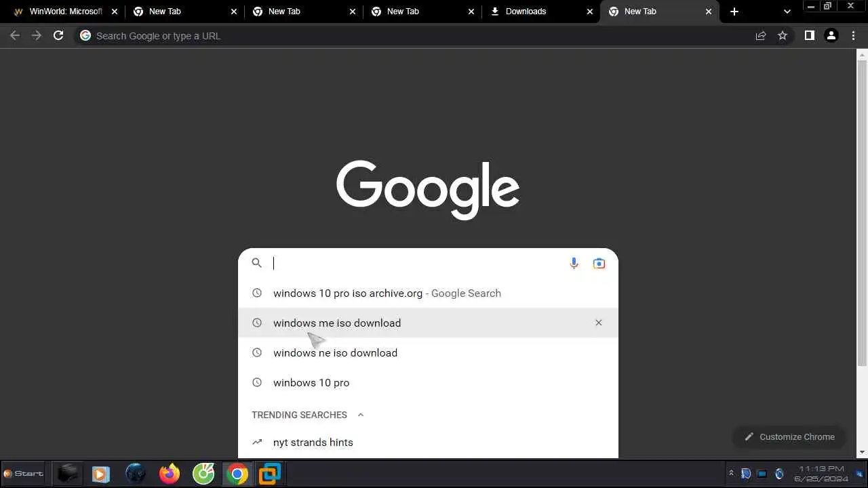The width and height of the screenshot is (868, 488).
Task: Open media player taskbar icon
Action: (x=101, y=474)
